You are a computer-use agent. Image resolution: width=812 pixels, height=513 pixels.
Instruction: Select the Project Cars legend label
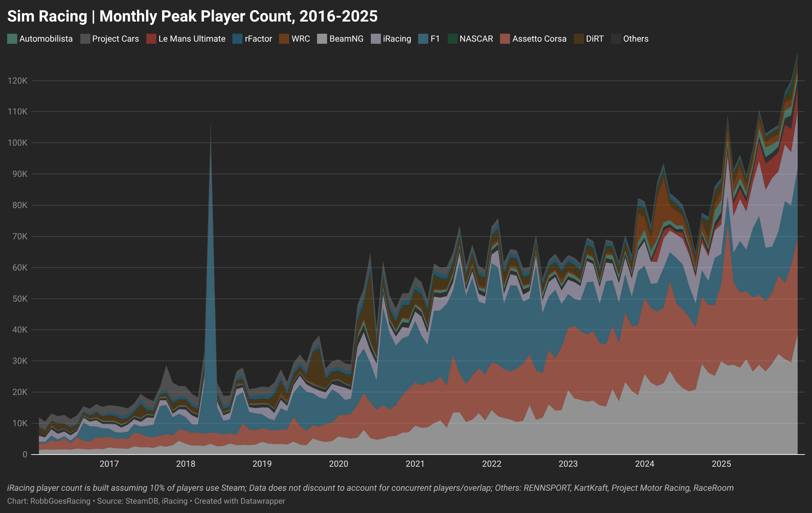tap(115, 39)
